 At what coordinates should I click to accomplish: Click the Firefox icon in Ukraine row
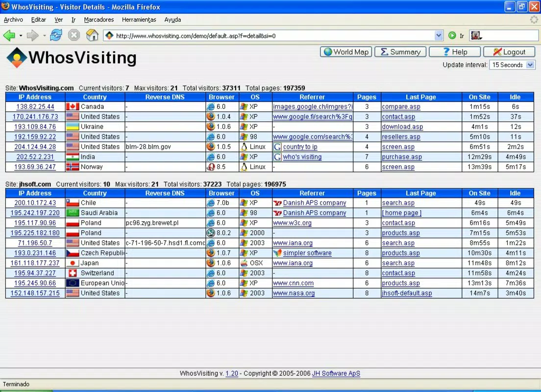tap(210, 126)
